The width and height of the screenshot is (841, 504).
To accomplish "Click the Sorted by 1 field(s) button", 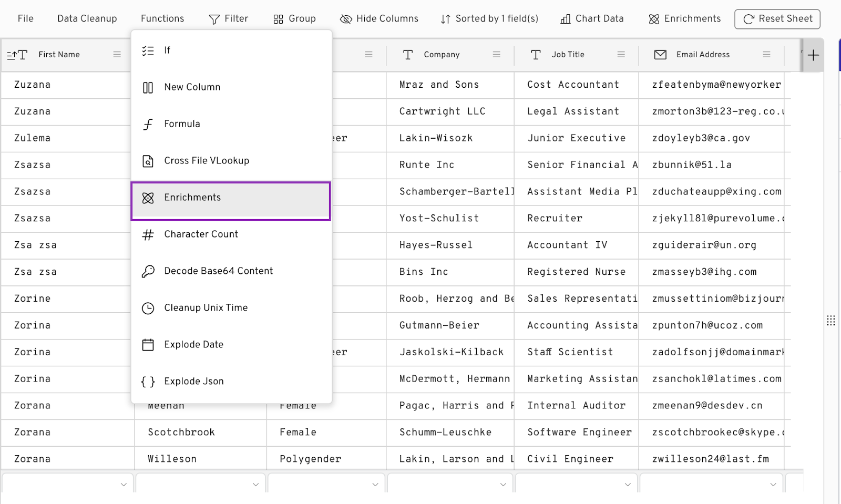I will [x=489, y=19].
